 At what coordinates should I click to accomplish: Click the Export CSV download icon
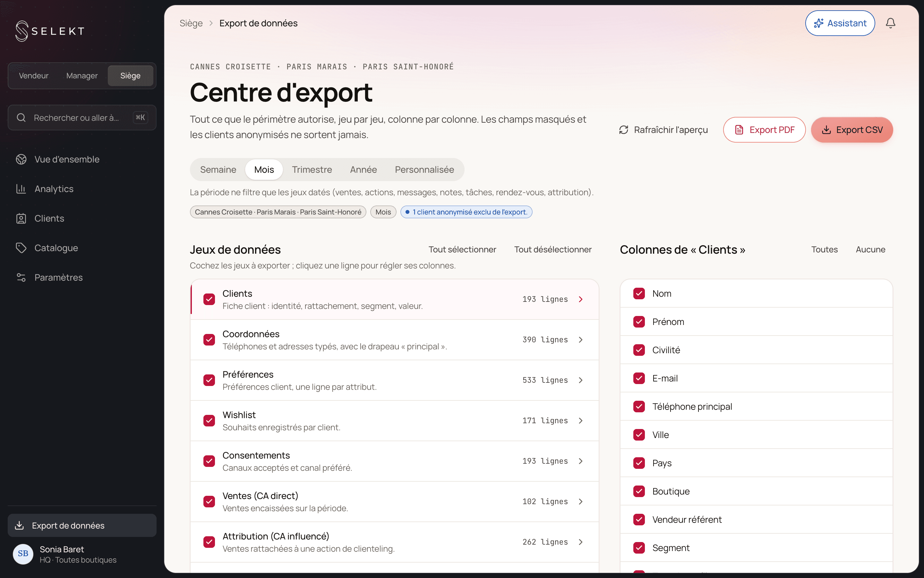(x=826, y=130)
